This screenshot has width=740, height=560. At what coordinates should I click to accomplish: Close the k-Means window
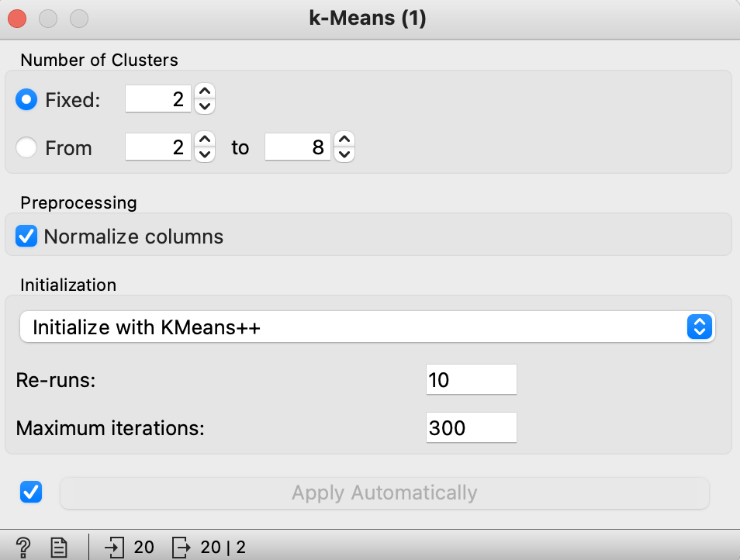(x=18, y=19)
